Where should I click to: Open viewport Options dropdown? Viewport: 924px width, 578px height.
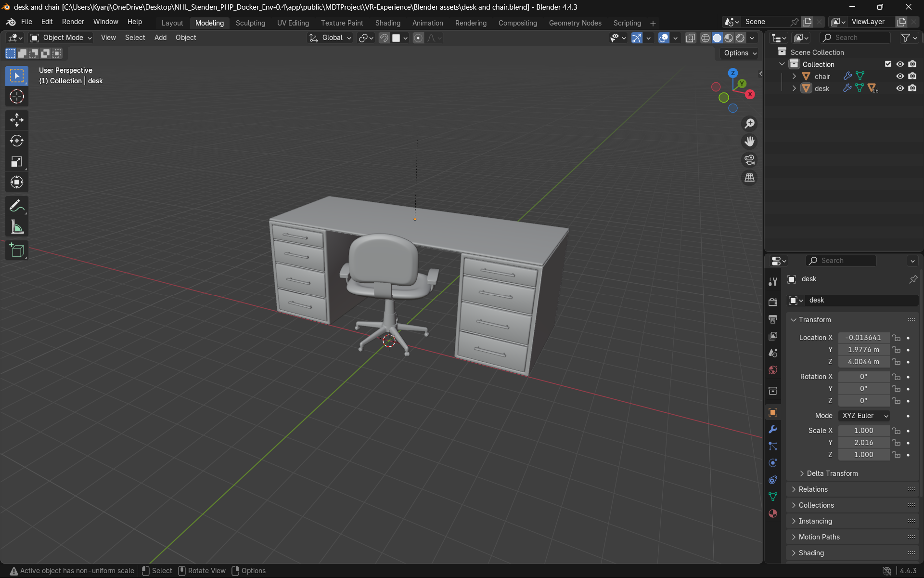[x=740, y=53]
